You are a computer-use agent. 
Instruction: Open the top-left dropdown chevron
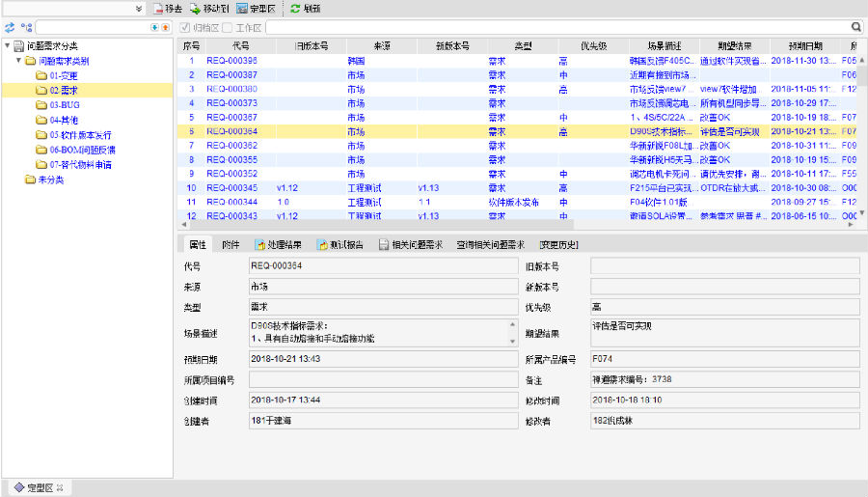click(139, 8)
